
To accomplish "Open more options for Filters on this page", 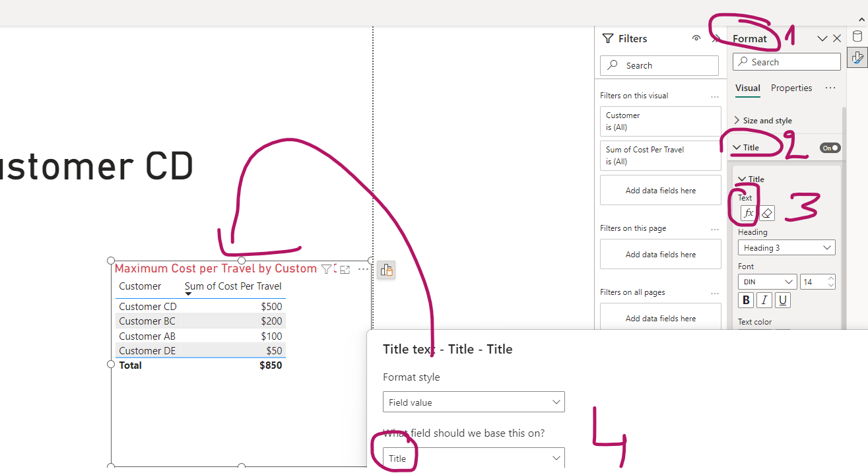I will [x=715, y=229].
